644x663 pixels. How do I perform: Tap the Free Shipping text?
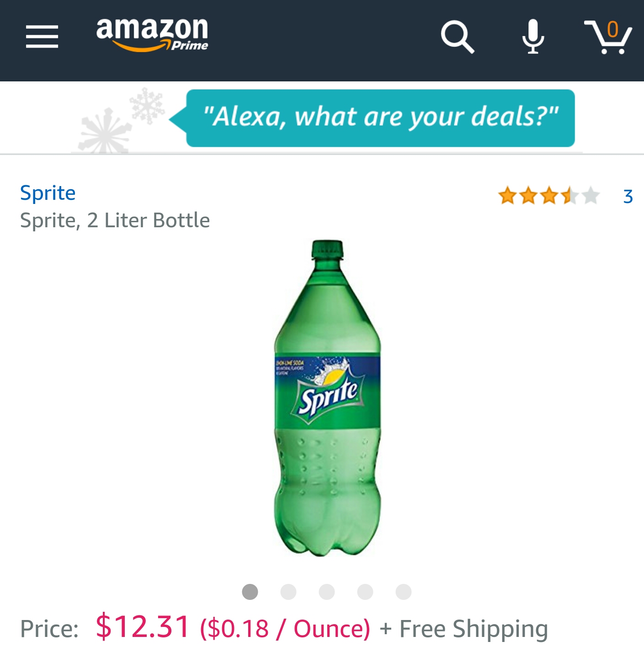coord(474,629)
